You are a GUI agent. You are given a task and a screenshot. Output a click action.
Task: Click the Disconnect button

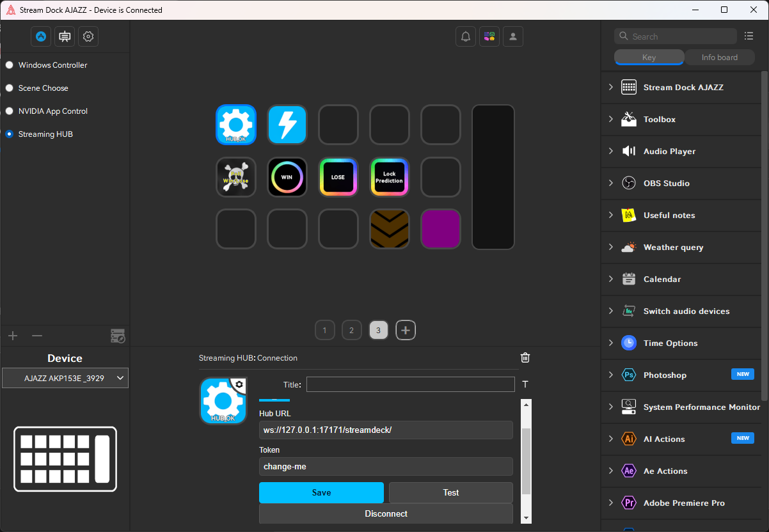click(386, 513)
